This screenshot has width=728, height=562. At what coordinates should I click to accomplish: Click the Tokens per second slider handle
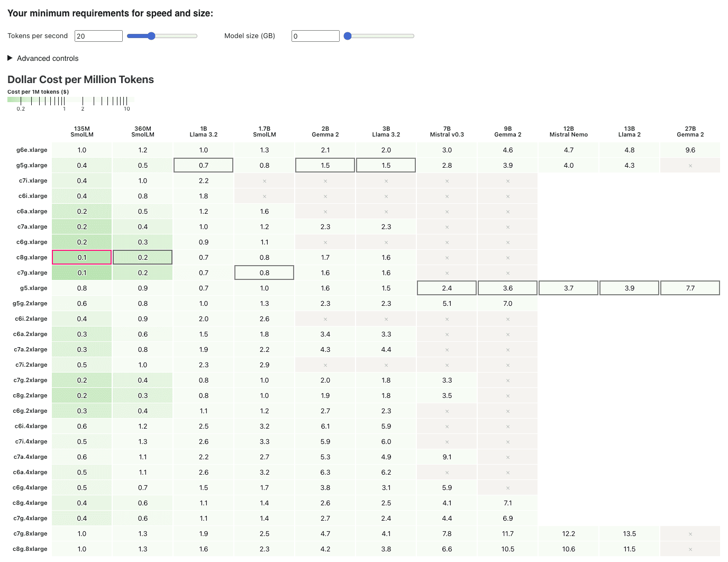point(151,35)
